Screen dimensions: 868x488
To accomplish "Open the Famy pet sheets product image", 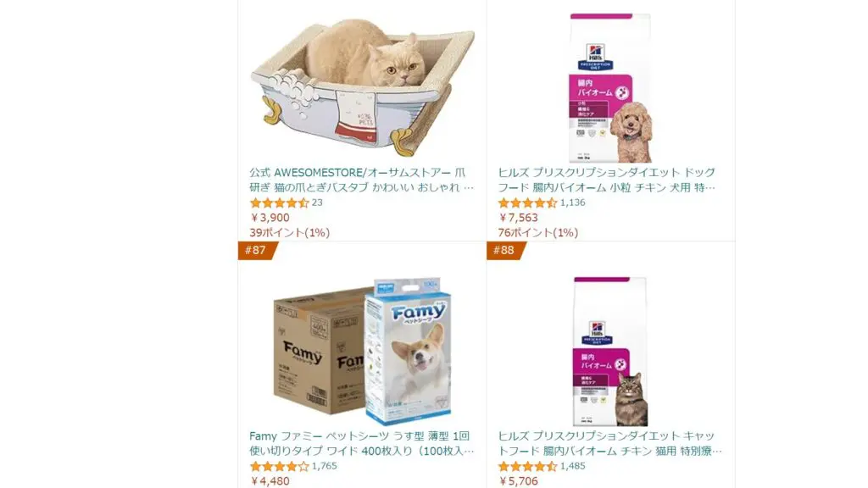I will pos(363,351).
